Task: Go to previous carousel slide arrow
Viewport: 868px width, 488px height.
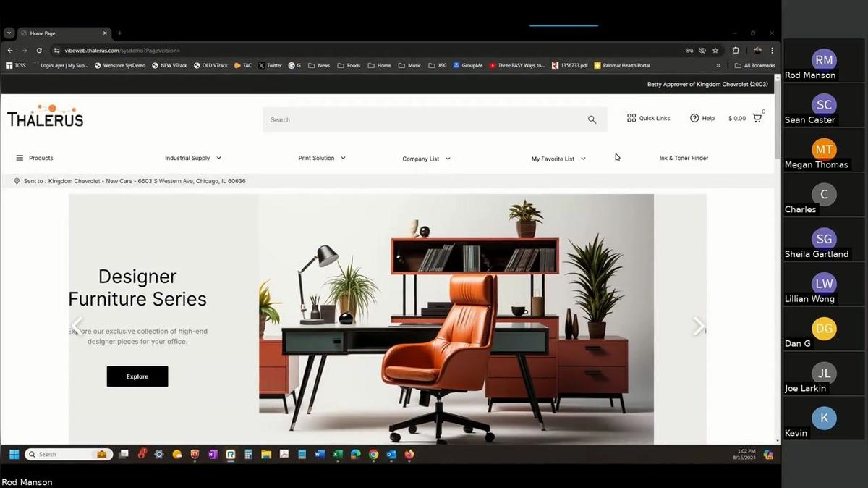Action: click(x=77, y=325)
